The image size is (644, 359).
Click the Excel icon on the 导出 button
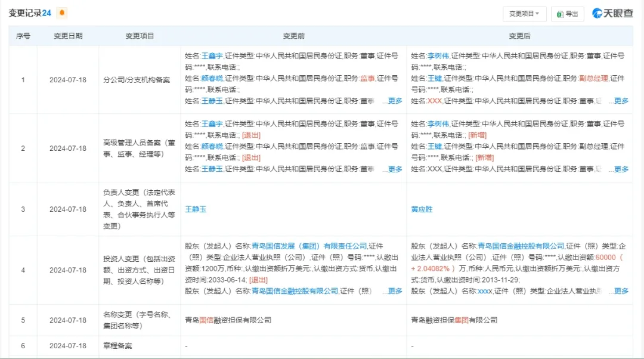point(559,14)
